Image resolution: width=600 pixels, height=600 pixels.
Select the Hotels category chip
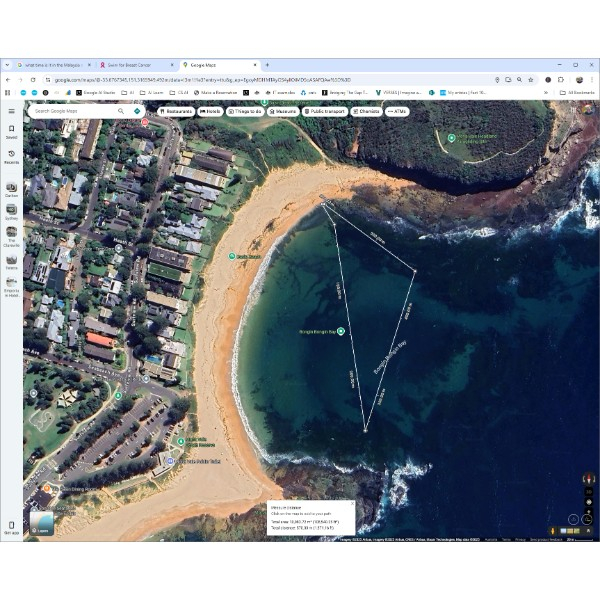(211, 111)
